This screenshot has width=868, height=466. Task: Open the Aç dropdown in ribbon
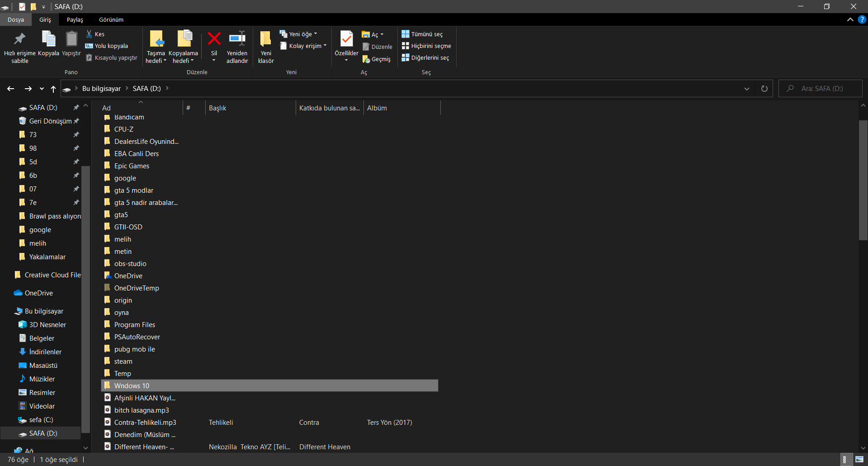(373, 34)
